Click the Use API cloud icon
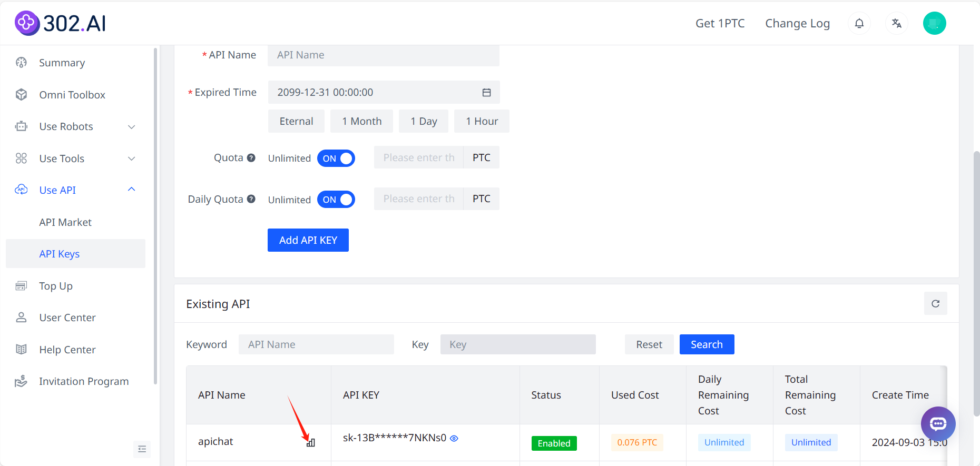Viewport: 980px width, 466px height. pos(21,190)
